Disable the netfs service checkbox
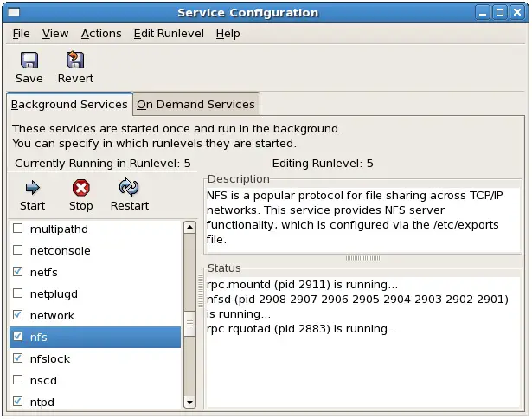Image resolution: width=532 pixels, height=419 pixels. (x=18, y=273)
